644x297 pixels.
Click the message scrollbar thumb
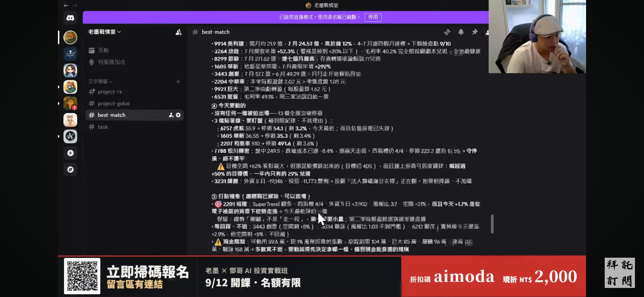coord(492,224)
